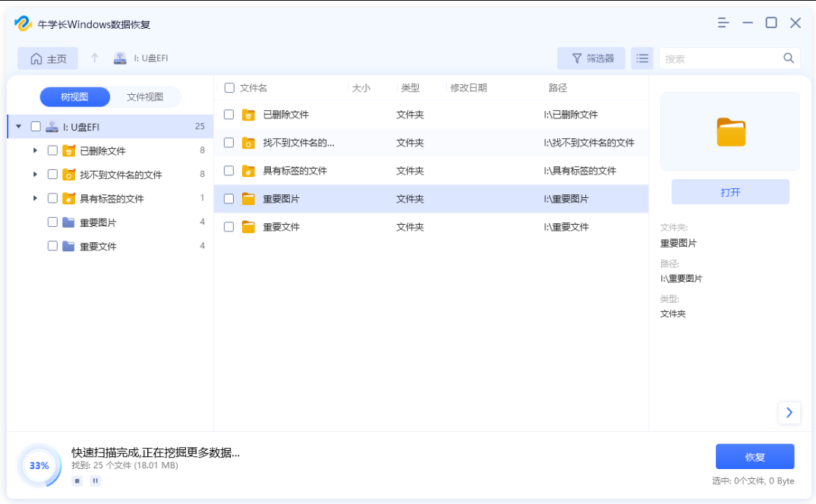Switch to list view icon

pyautogui.click(x=642, y=58)
